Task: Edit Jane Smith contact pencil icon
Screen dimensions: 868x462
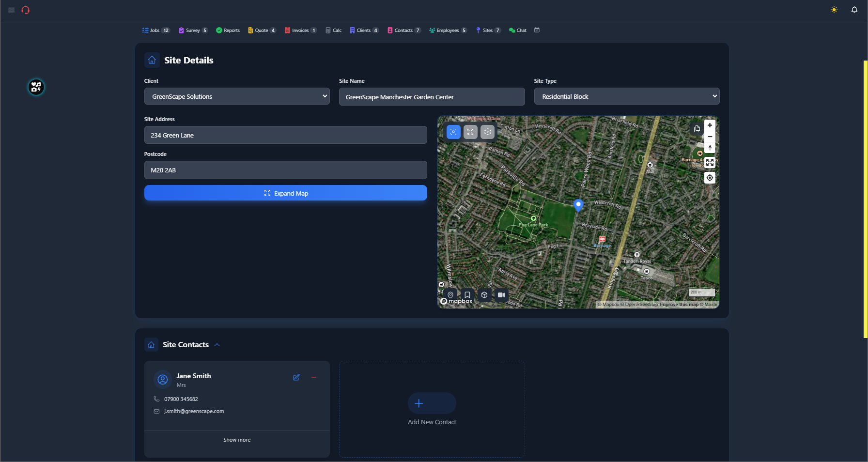Action: click(x=296, y=377)
